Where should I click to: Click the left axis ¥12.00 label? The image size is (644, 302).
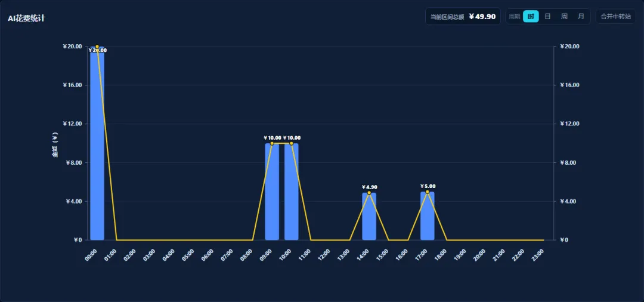pos(72,124)
